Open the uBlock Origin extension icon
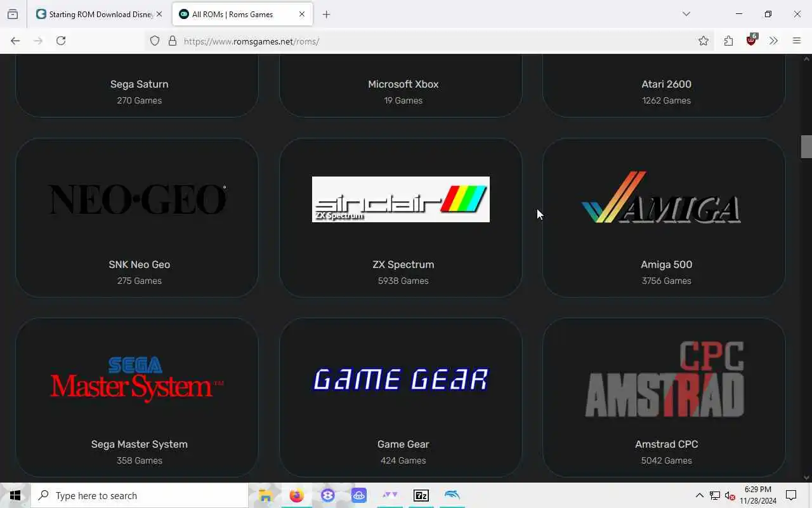812x508 pixels. click(752, 40)
